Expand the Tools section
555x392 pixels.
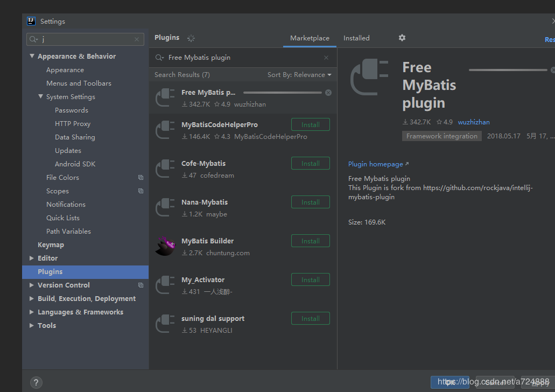(x=32, y=325)
